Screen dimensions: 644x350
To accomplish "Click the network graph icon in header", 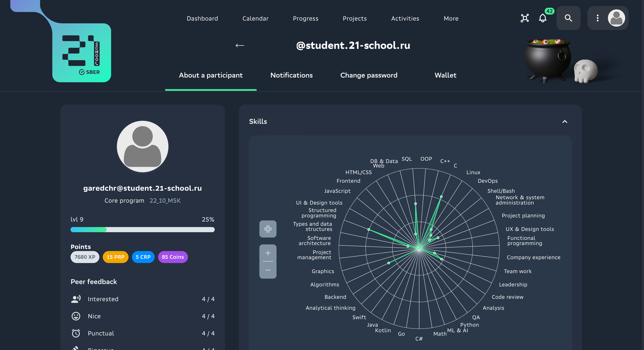I will (525, 18).
